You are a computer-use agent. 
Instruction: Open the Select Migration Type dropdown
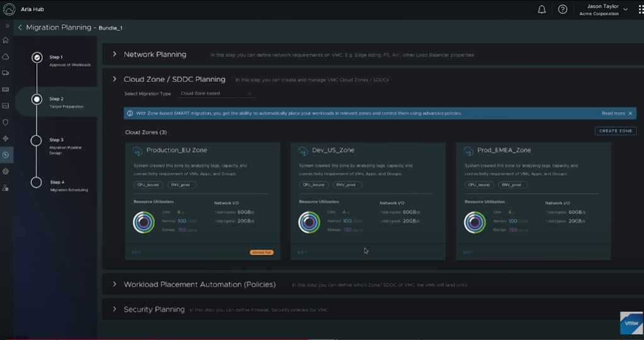tap(216, 94)
